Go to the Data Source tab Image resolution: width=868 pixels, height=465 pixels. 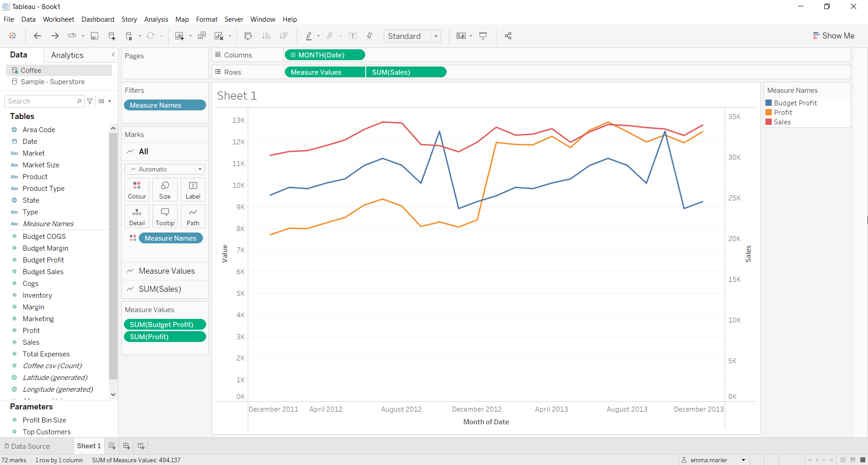point(30,446)
